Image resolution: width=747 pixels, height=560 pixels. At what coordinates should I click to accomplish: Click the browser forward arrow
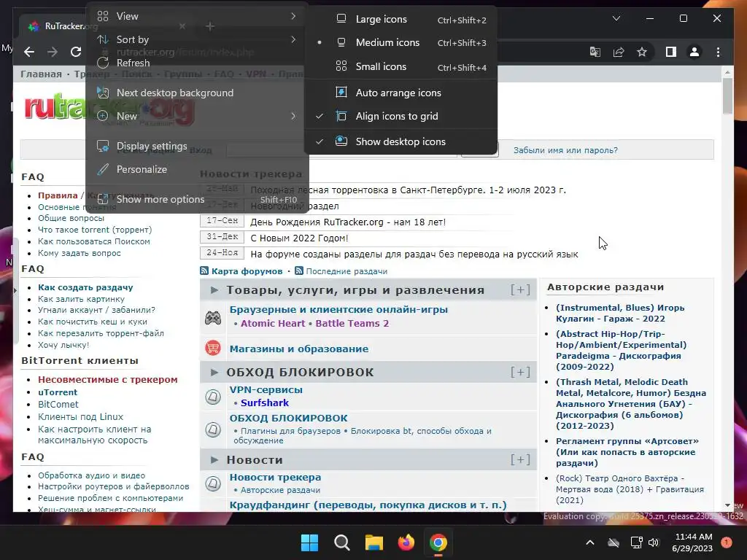click(x=53, y=52)
